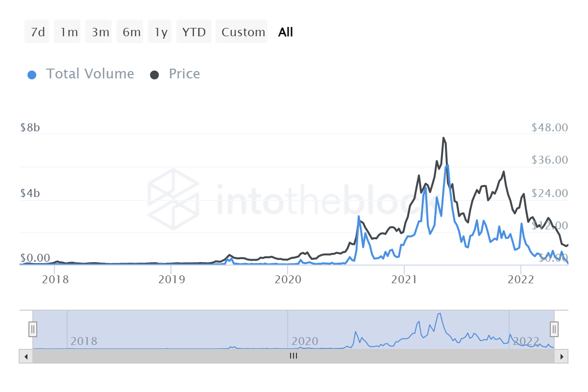Screen dimensions: 588x392
Task: Switch to the 7d time range
Action: click(37, 31)
